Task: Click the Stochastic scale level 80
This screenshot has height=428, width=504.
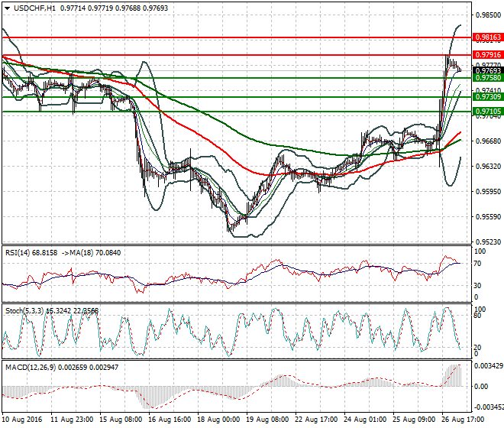Action: (477, 316)
